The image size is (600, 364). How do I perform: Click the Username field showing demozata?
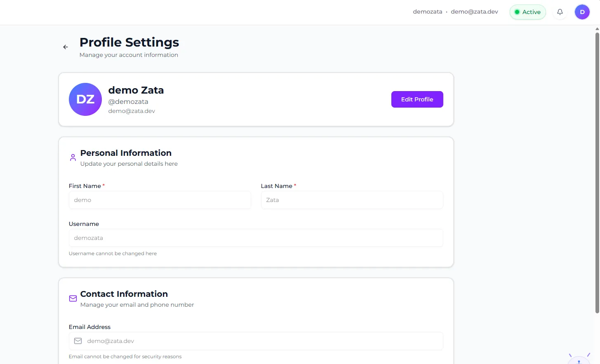click(256, 238)
